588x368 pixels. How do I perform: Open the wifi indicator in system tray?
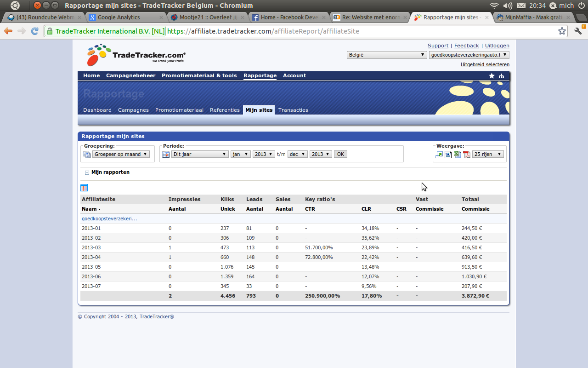click(494, 6)
